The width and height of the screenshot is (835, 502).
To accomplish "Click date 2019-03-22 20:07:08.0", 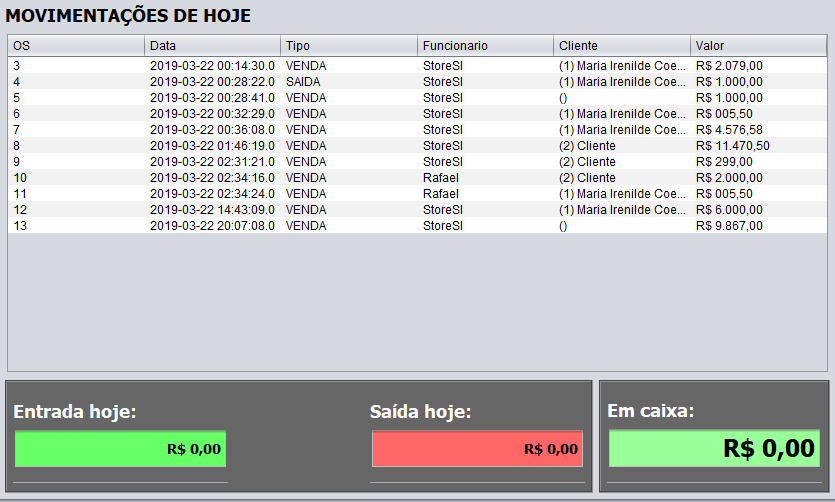I will 212,225.
